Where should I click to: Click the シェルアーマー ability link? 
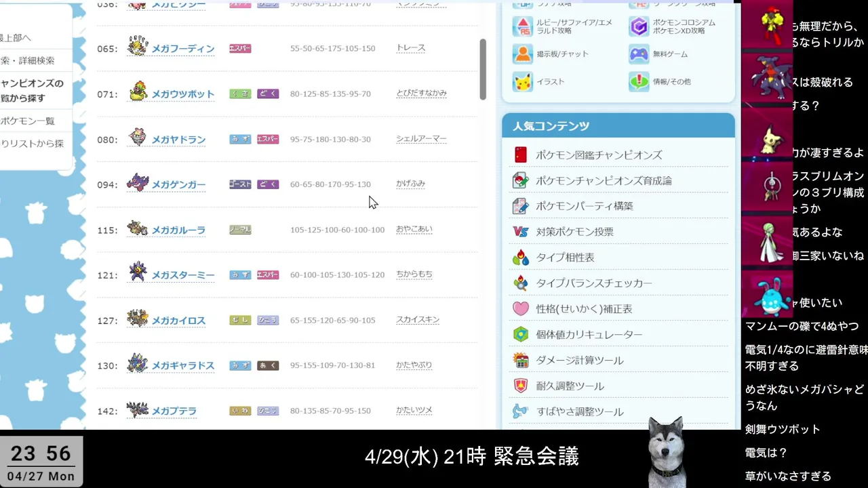pyautogui.click(x=422, y=139)
